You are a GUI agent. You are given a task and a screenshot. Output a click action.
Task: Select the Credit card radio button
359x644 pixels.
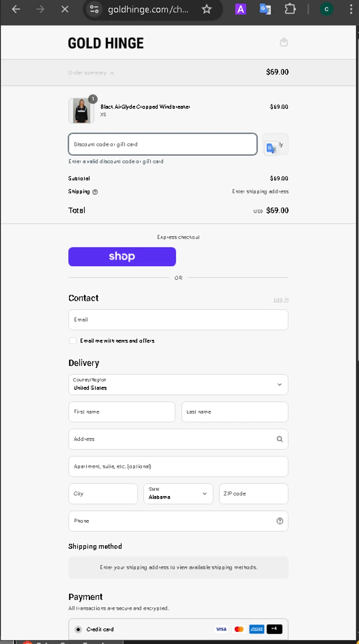pos(78,629)
